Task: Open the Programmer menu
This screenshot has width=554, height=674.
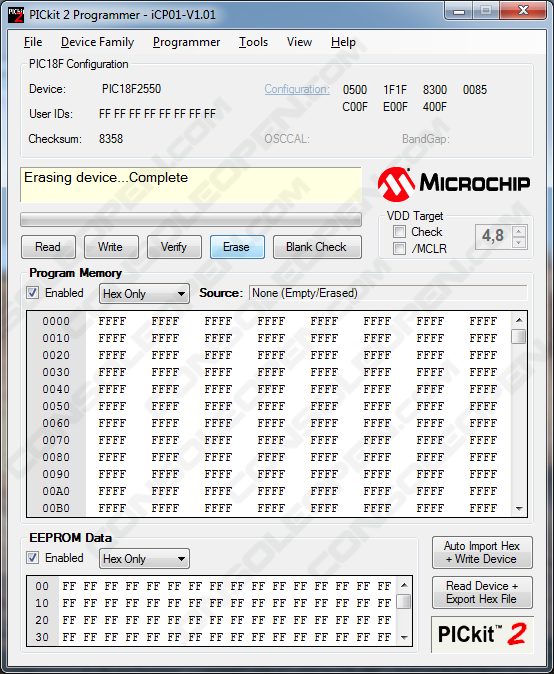Action: coord(187,42)
